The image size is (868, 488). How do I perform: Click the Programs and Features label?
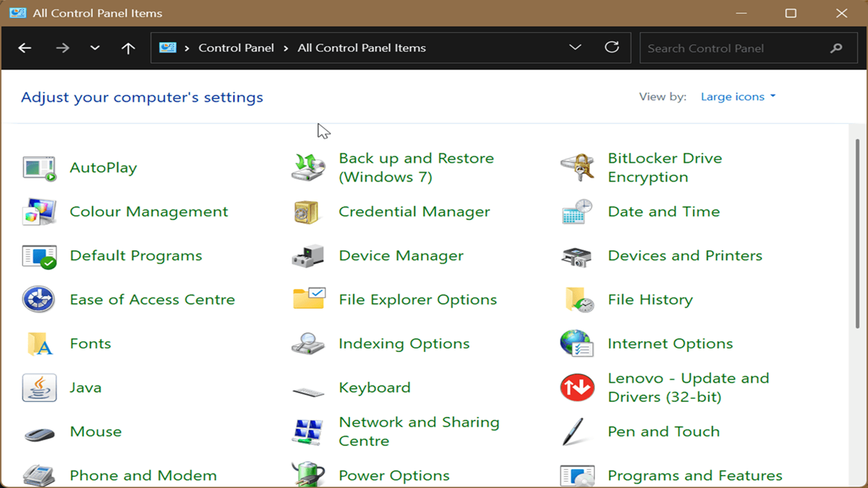pyautogui.click(x=694, y=476)
